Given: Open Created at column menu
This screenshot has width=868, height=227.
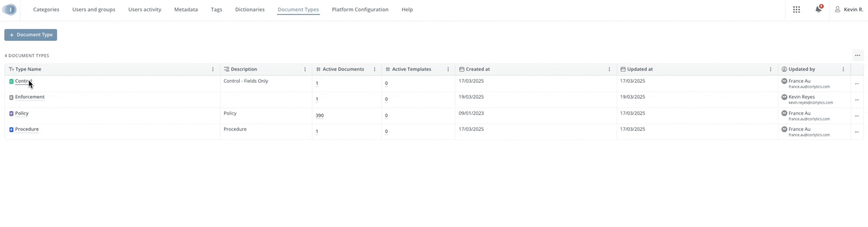Looking at the screenshot, I should point(609,69).
